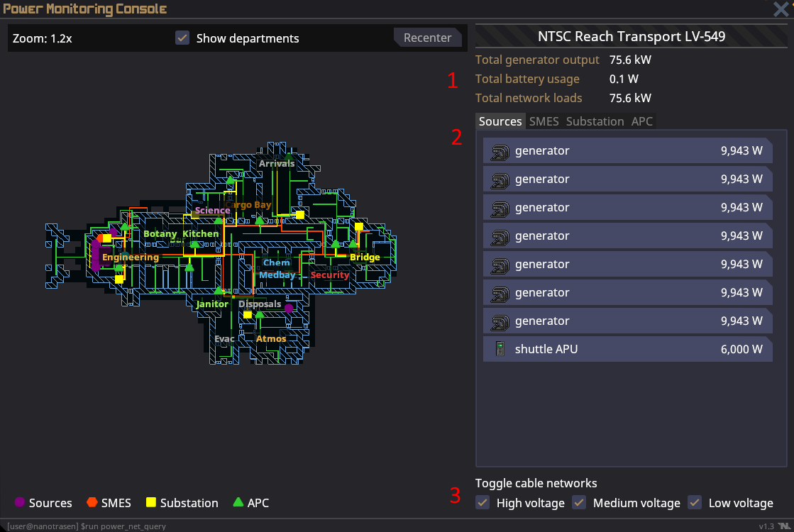Click the shuttle APU battery icon
This screenshot has height=532, width=794.
click(500, 349)
